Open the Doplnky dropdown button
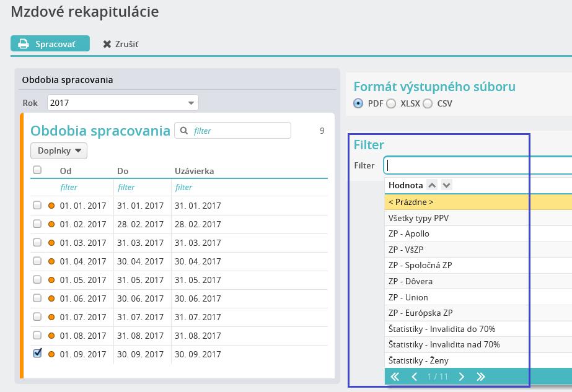Viewport: 572px width, 392px height. (x=59, y=150)
